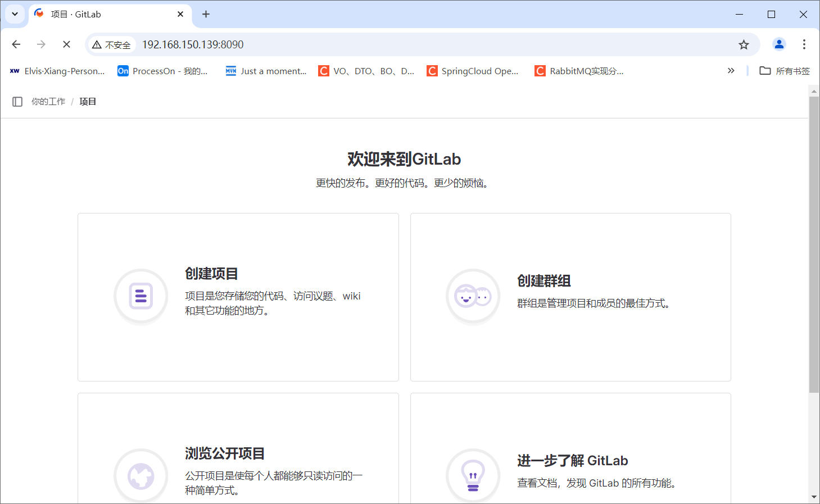Open the Elvis-Xiang-Person bookmark
This screenshot has height=504, width=820.
[x=57, y=71]
